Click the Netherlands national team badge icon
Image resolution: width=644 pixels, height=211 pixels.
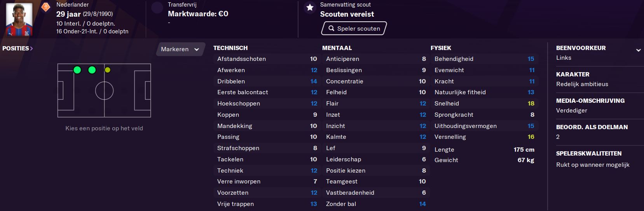[46, 7]
